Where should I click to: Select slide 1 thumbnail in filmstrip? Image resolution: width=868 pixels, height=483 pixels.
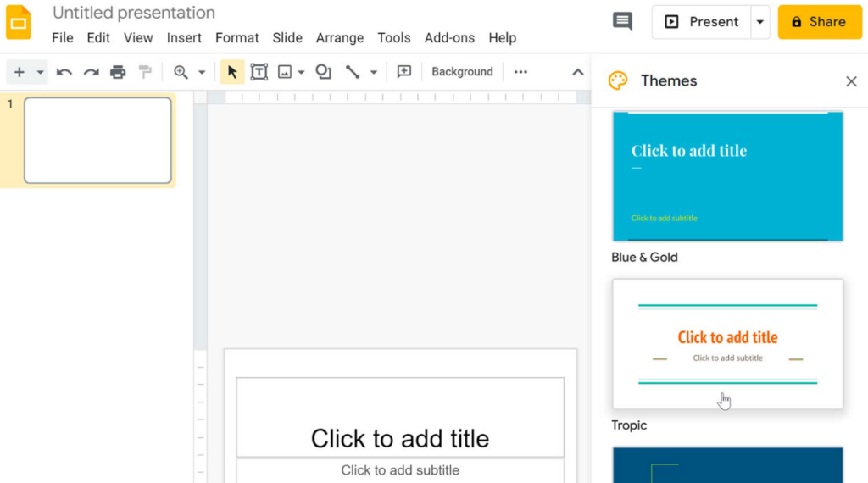pyautogui.click(x=98, y=141)
